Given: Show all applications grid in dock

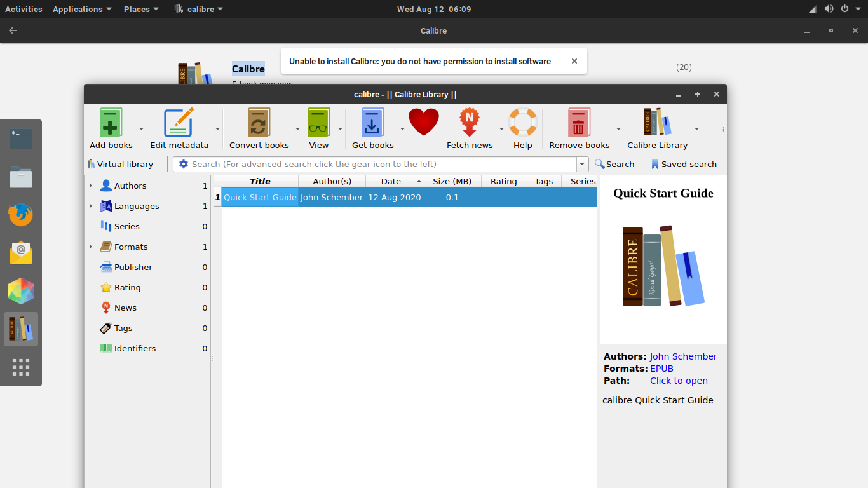Looking at the screenshot, I should (x=21, y=367).
